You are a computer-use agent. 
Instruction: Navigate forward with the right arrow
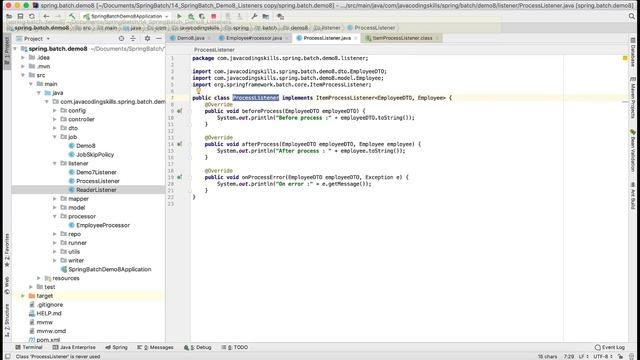pos(58,16)
